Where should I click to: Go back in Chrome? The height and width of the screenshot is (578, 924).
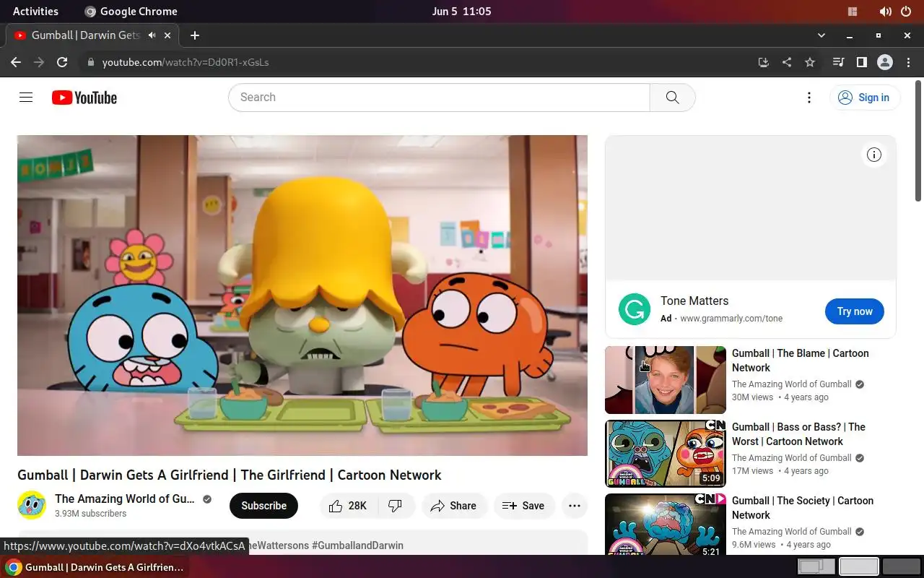point(16,62)
